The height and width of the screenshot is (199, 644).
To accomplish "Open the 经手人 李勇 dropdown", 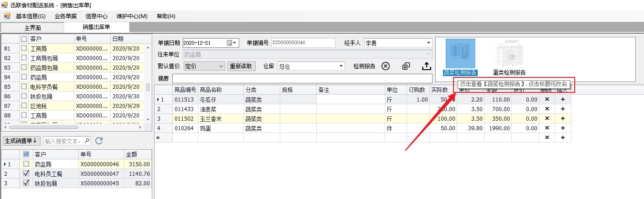I will (428, 43).
